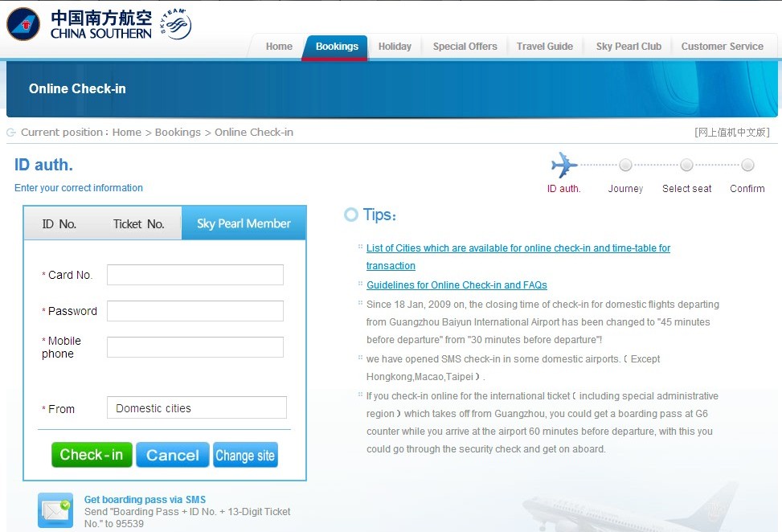
Task: Click the Change site button
Action: pos(245,456)
